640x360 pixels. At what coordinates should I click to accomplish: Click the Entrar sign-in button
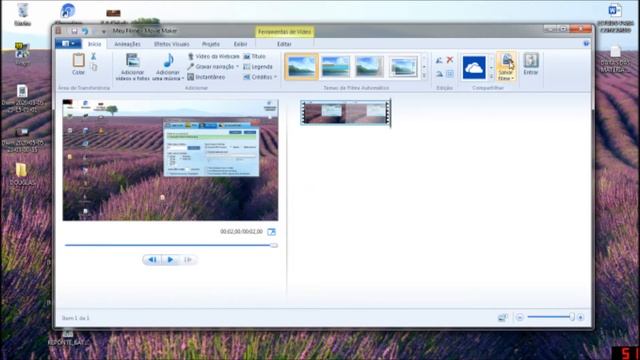[531, 64]
